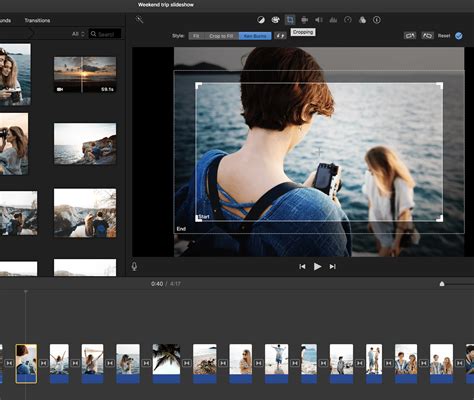Open the volume speaker tool

[319, 20]
